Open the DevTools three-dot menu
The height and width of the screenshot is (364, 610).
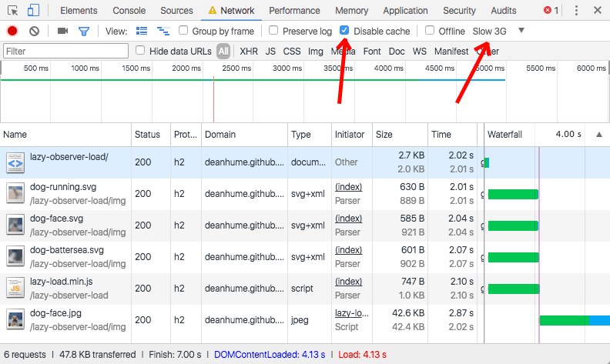[x=576, y=11]
